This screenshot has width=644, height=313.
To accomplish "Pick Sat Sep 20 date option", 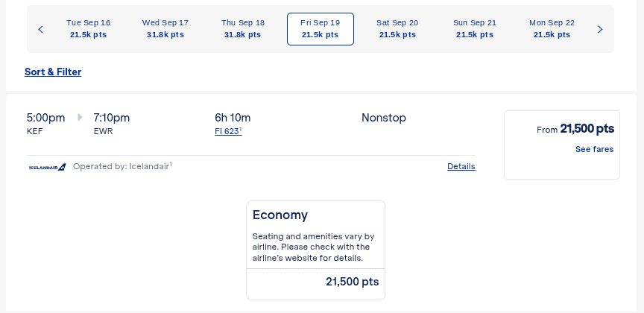I will tap(397, 29).
